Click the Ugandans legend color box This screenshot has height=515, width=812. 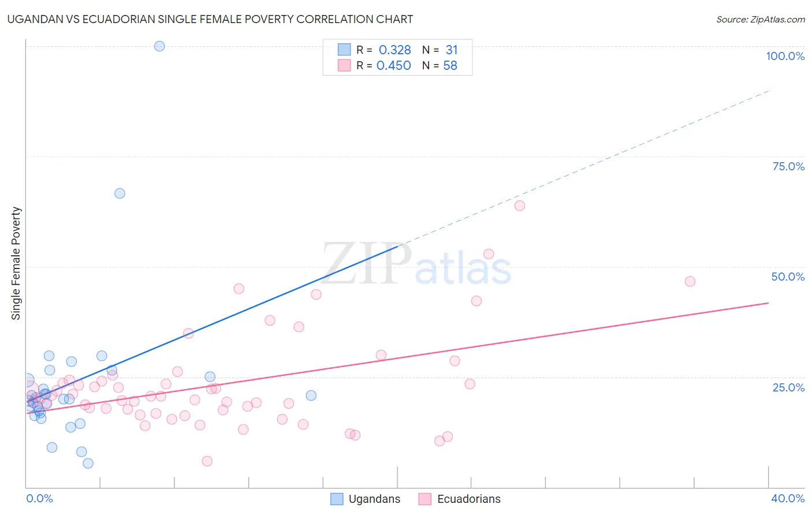click(337, 499)
